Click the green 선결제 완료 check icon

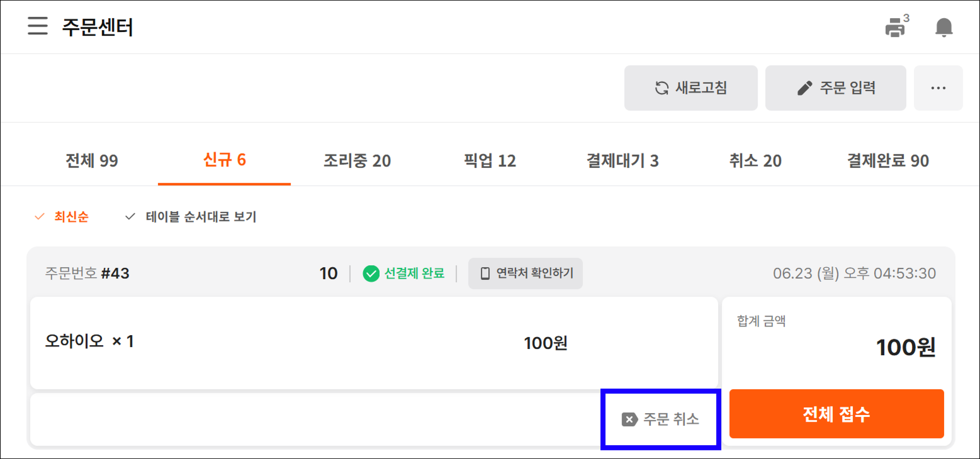pos(371,273)
